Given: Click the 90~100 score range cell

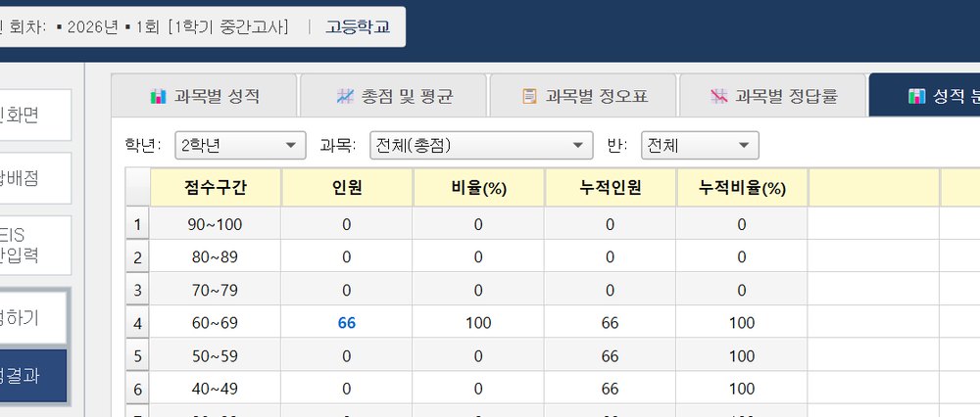Looking at the screenshot, I should [215, 224].
